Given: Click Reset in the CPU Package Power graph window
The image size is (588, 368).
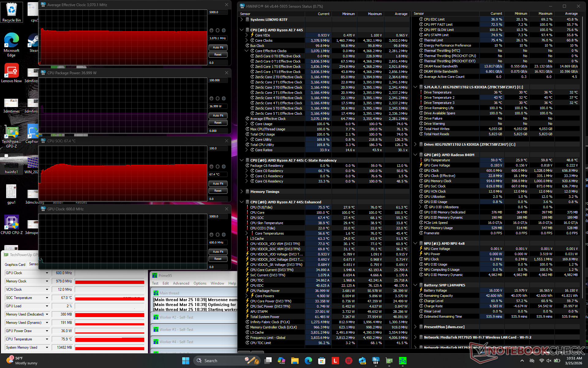Looking at the screenshot, I should pos(218,123).
